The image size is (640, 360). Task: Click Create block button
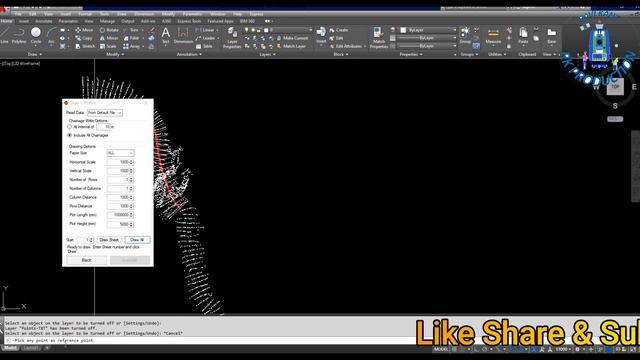coord(339,30)
